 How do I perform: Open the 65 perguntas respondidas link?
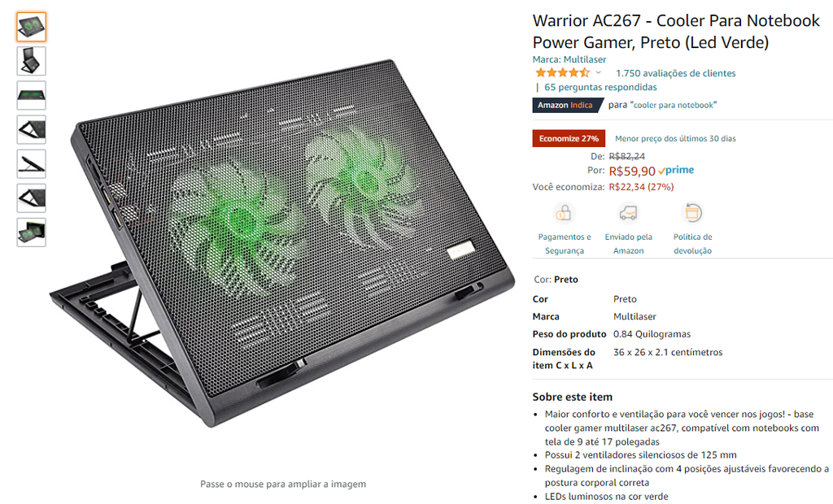tap(600, 87)
